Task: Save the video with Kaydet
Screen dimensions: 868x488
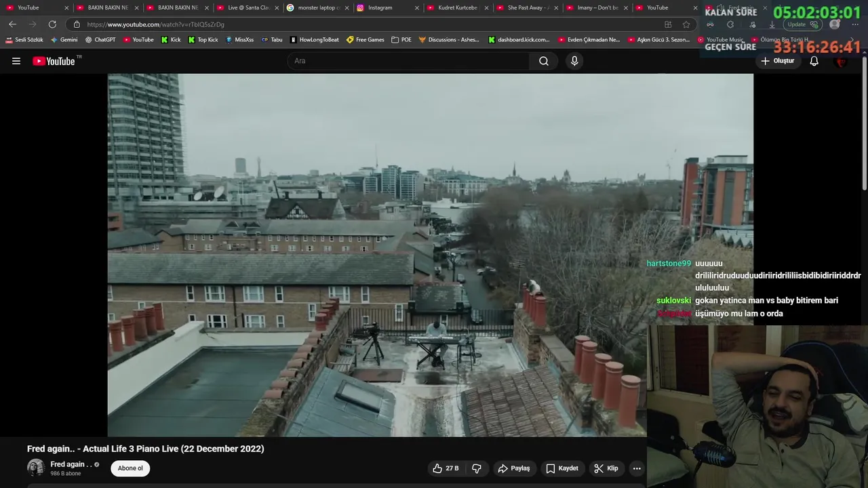Action: click(562, 468)
